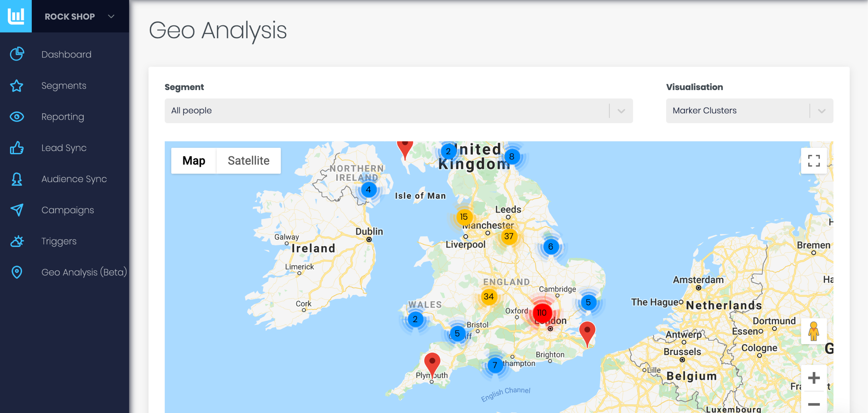Toggle map fullscreen view
The image size is (868, 413).
coord(814,160)
